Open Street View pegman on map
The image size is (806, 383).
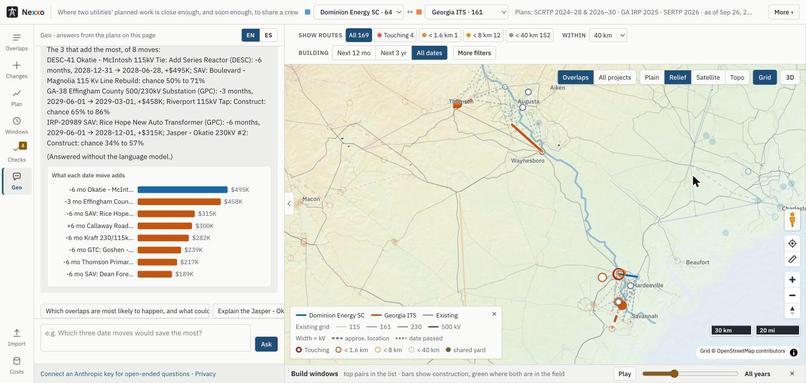pyautogui.click(x=792, y=220)
